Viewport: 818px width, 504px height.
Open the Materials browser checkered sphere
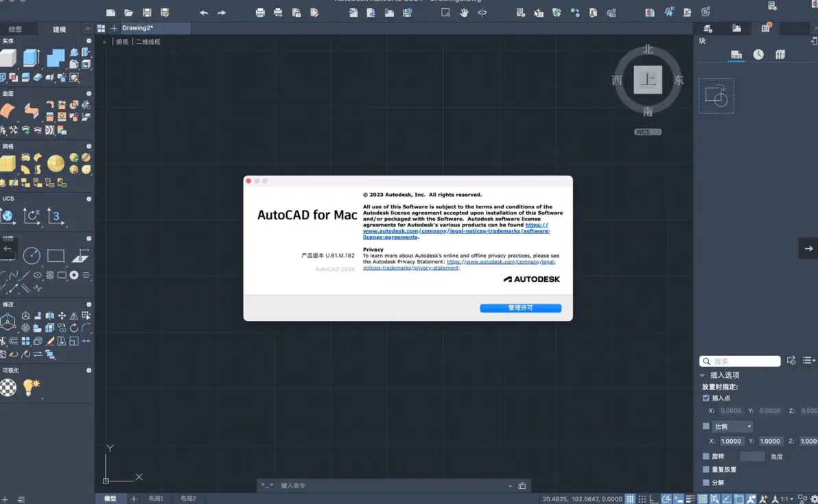tap(8, 387)
